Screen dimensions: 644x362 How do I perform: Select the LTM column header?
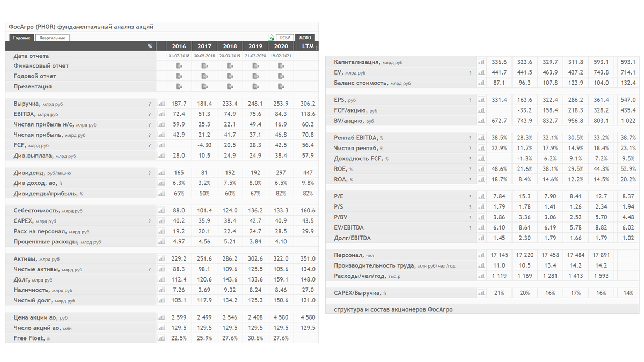(x=308, y=46)
